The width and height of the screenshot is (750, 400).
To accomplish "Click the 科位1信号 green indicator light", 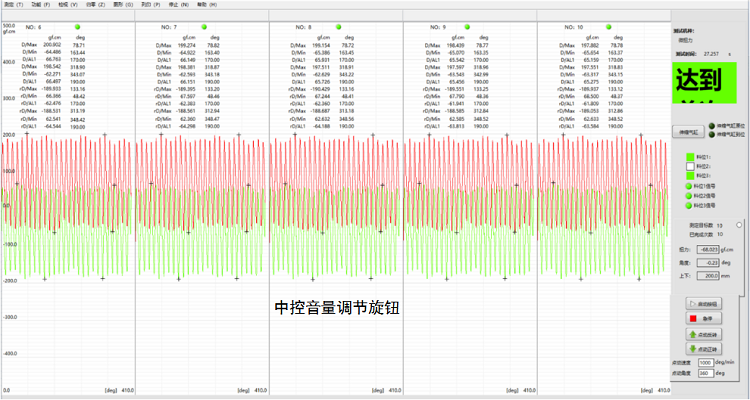I will click(x=688, y=186).
